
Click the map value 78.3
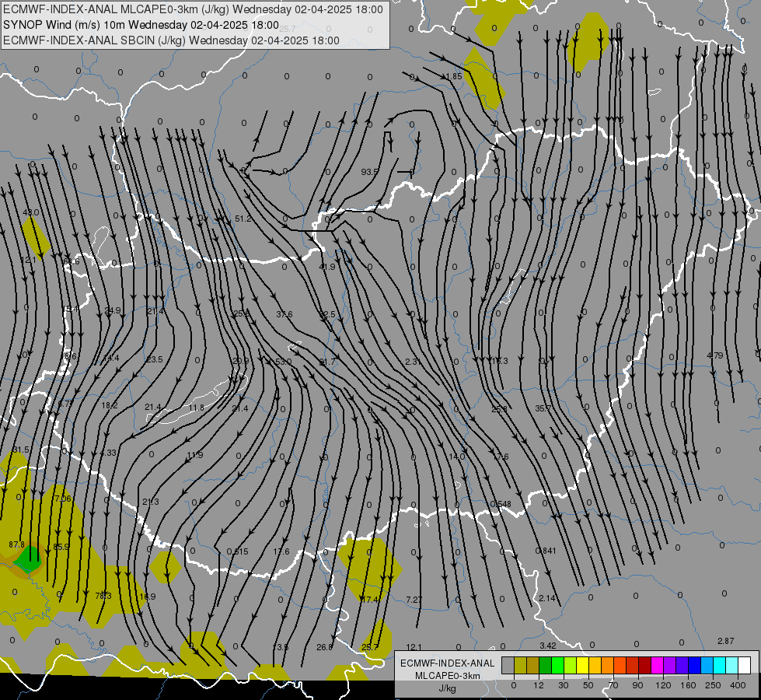coord(103,595)
